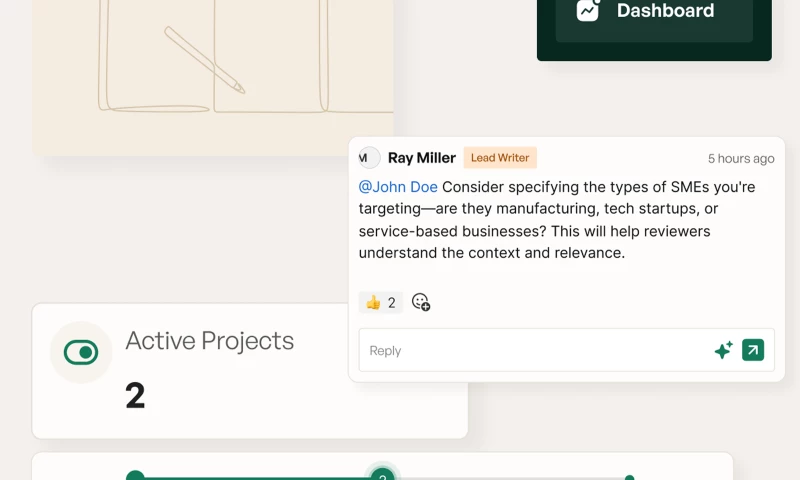Viewport: 800px width, 480px height.
Task: Click the first progress step dot
Action: 135,475
